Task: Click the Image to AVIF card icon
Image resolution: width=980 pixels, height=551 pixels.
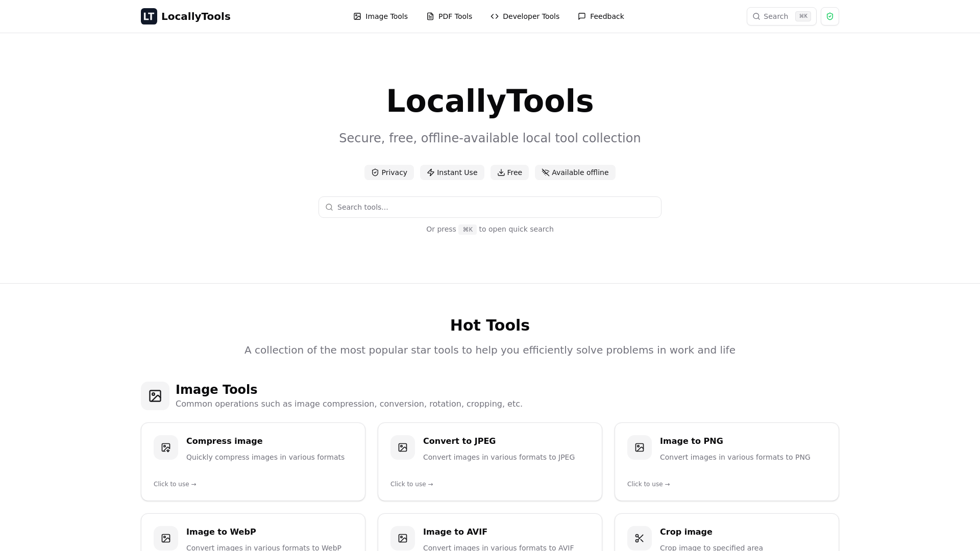Action: pos(403,538)
